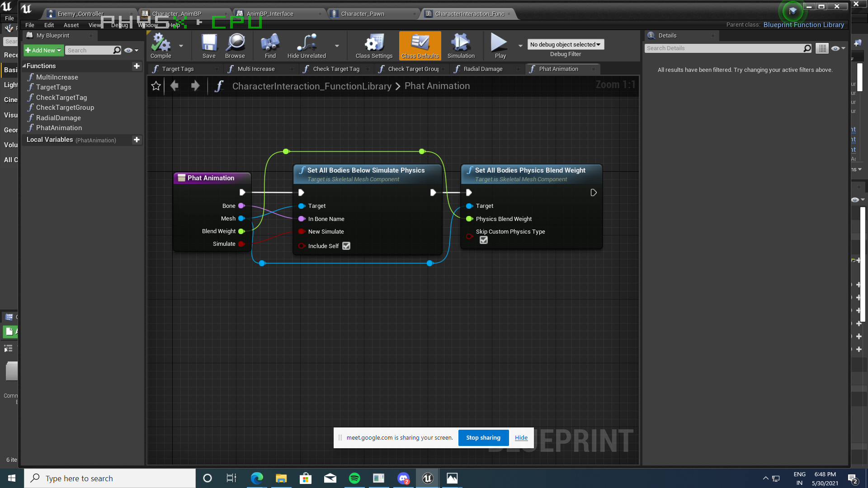This screenshot has height=488, width=868.
Task: Click the Find toolbar icon
Action: [270, 45]
